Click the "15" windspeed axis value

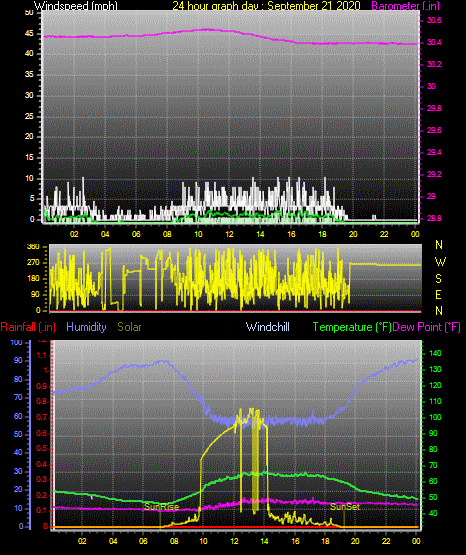tap(29, 158)
